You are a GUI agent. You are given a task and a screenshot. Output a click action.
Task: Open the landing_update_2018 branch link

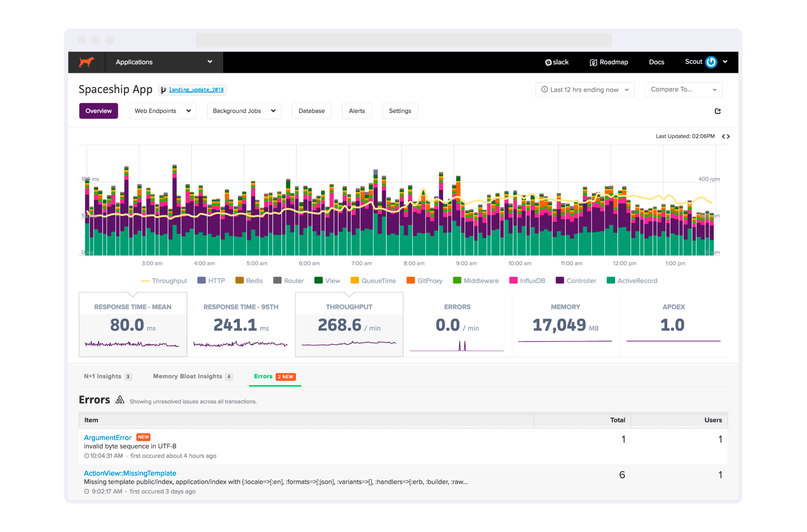(196, 90)
